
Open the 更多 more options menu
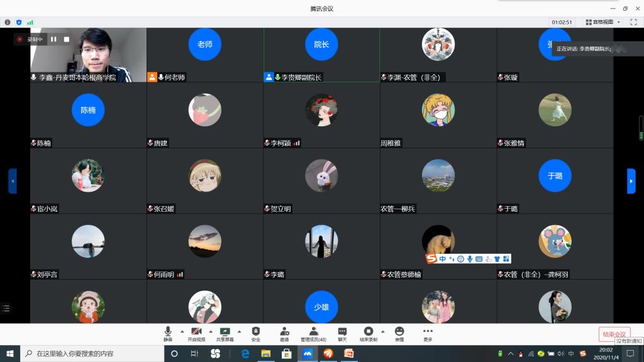(x=428, y=333)
